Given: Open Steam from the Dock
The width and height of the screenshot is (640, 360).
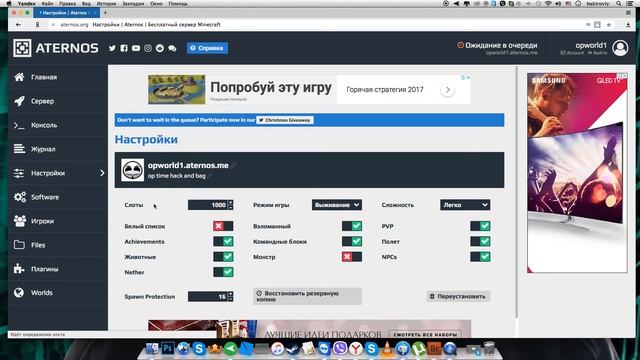Looking at the screenshot, I should click(x=293, y=349).
